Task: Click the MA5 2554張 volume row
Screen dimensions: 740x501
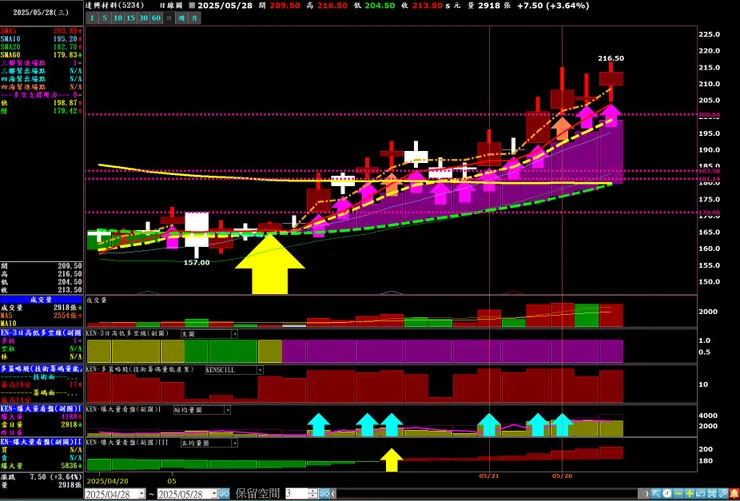Action: click(x=42, y=316)
